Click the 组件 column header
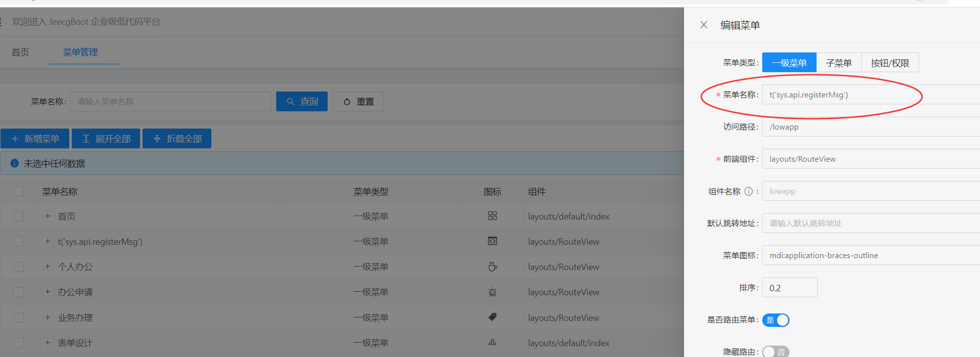 click(537, 191)
